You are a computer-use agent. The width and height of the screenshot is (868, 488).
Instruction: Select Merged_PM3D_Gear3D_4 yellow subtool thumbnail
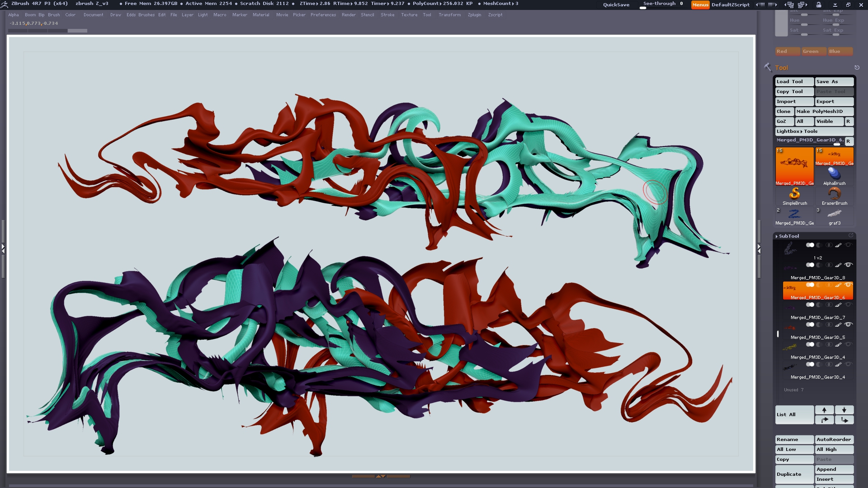coord(790,347)
